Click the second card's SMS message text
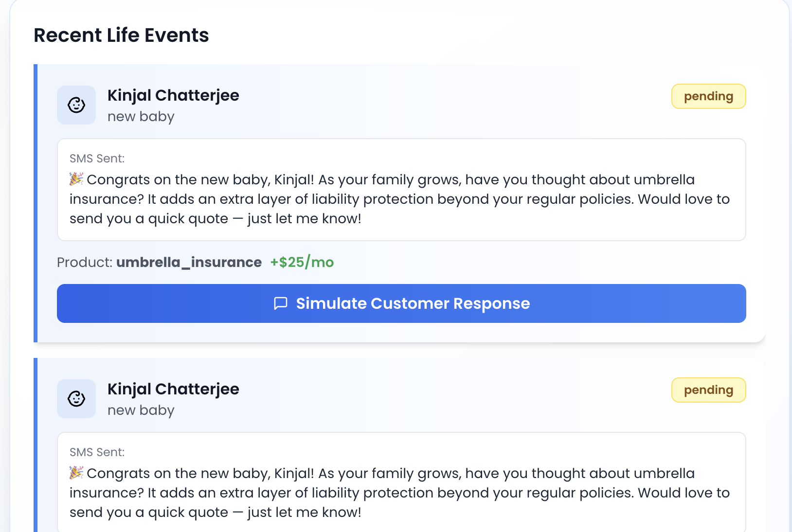 click(x=399, y=493)
